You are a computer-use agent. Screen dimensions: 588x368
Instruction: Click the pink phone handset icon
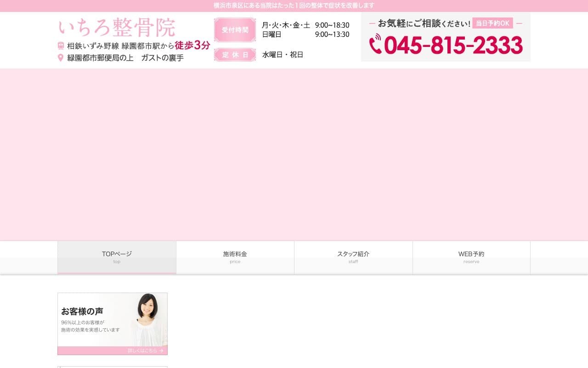pyautogui.click(x=375, y=44)
